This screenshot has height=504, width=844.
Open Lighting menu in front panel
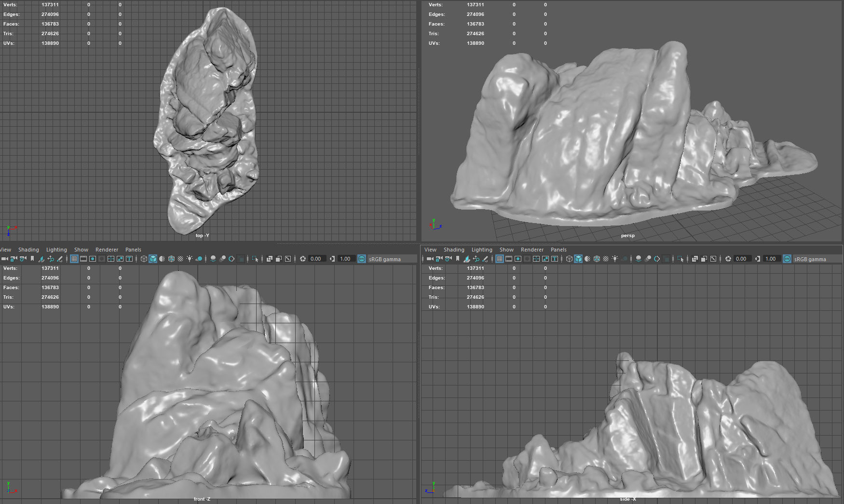pyautogui.click(x=56, y=250)
